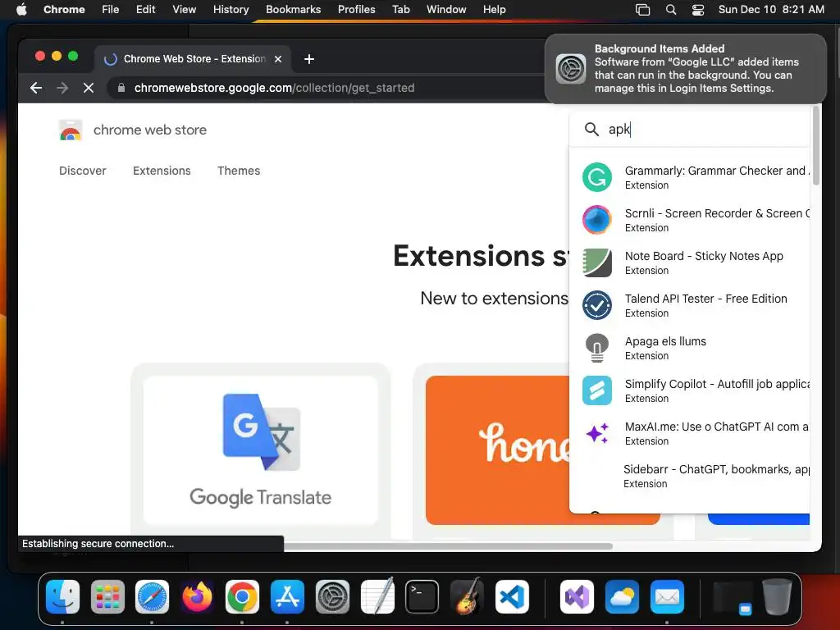Open the Profiles menu
This screenshot has height=630, width=840.
[x=356, y=10]
